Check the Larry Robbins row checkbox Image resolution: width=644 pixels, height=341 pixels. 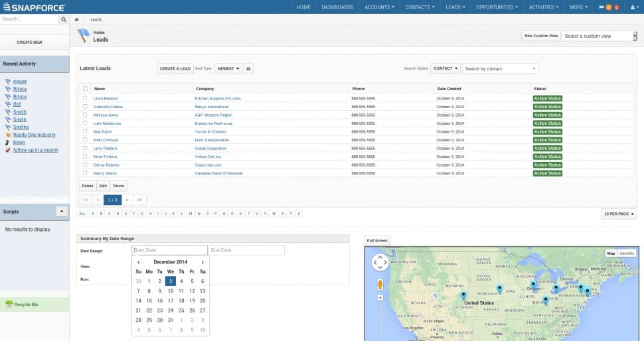click(85, 148)
